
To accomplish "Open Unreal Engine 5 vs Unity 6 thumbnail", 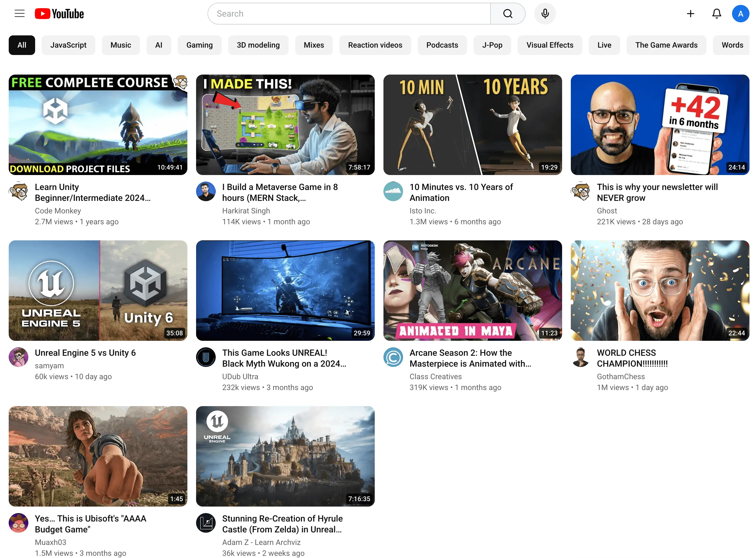I will [x=98, y=290].
